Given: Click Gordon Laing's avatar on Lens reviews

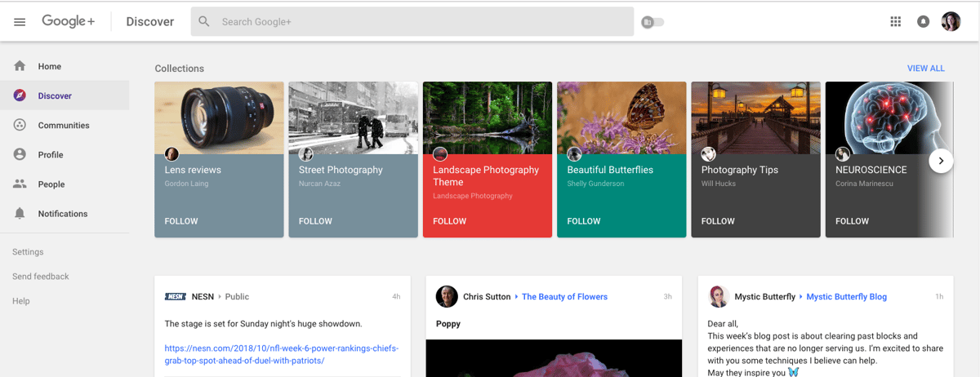Looking at the screenshot, I should 171,154.
